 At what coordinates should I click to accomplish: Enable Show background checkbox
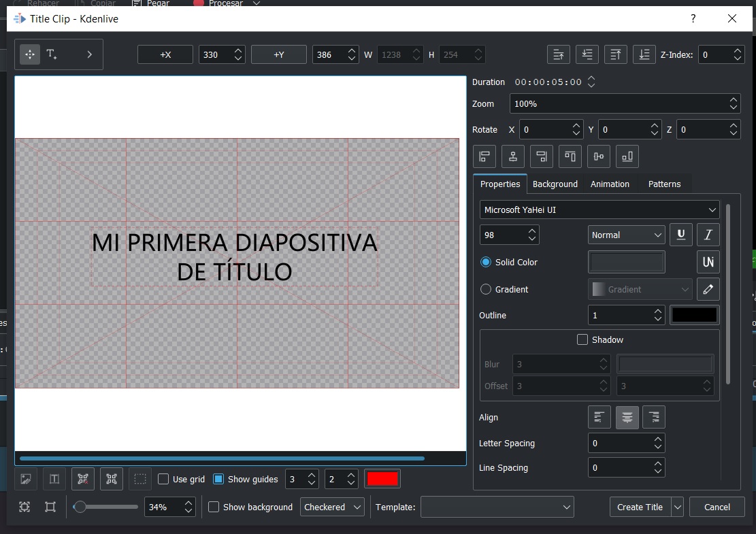click(x=214, y=507)
